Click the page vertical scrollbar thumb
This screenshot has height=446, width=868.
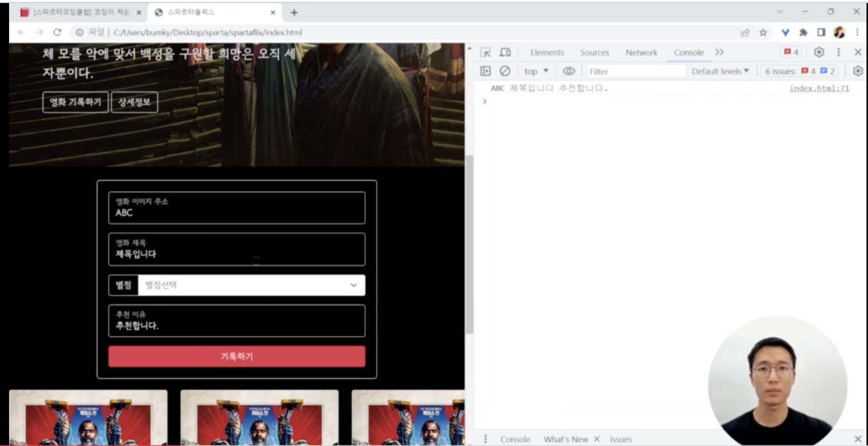pos(470,244)
